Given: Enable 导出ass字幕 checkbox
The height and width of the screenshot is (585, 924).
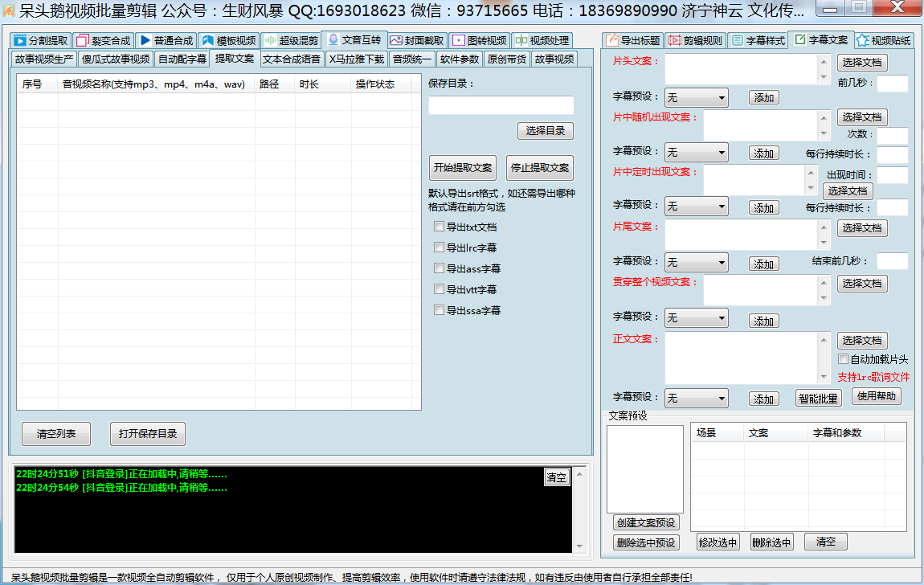Looking at the screenshot, I should (x=439, y=268).
